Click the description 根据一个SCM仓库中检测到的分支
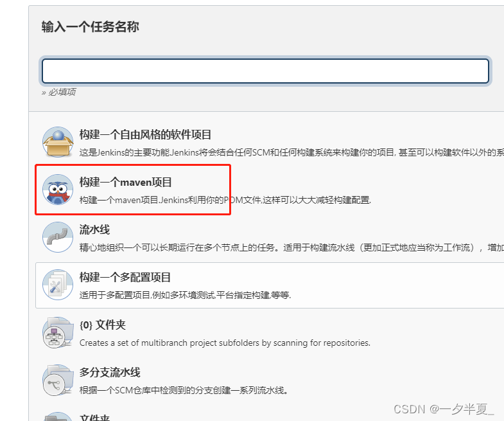Screen dimensions: 504x421 [x=184, y=390]
